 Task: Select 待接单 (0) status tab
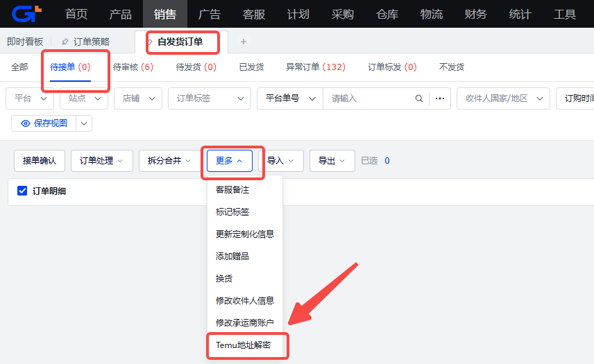[x=70, y=67]
